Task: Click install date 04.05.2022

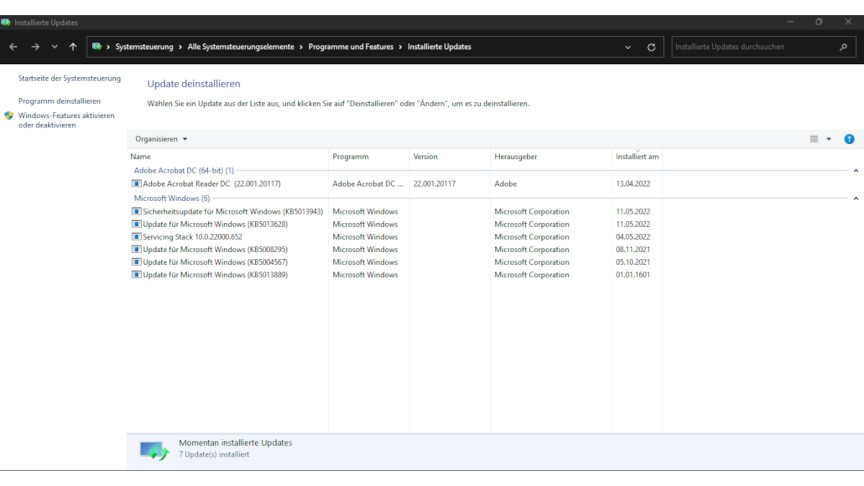Action: click(x=633, y=237)
